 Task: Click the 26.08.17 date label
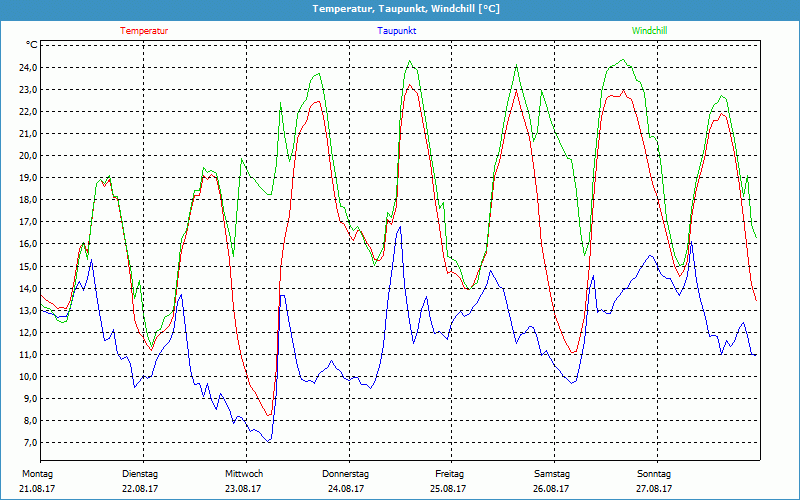[551, 489]
